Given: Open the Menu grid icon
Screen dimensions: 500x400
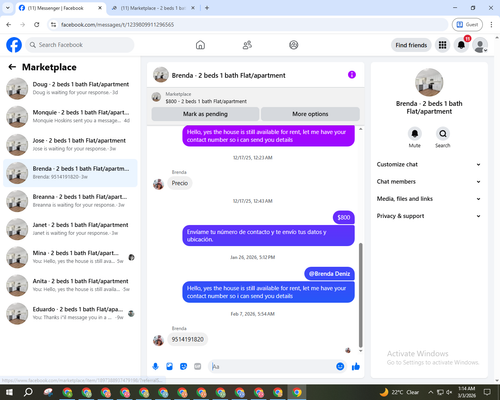Looking at the screenshot, I should coord(442,45).
